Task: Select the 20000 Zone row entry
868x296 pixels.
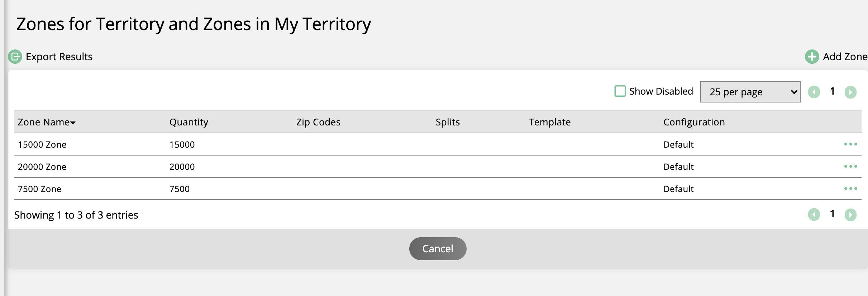Action: [42, 167]
